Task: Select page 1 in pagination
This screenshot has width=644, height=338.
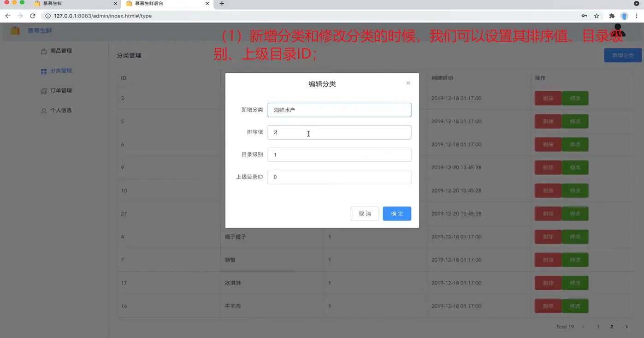Action: click(x=598, y=327)
